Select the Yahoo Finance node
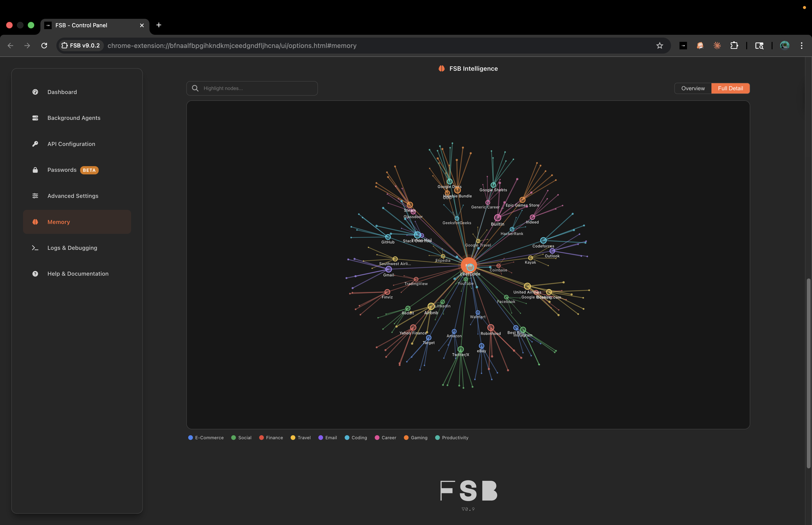 click(413, 328)
